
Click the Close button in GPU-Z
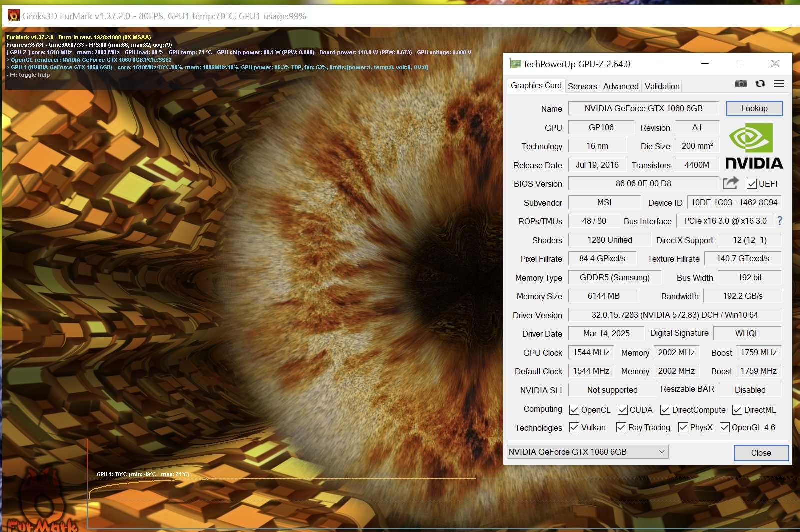[761, 453]
